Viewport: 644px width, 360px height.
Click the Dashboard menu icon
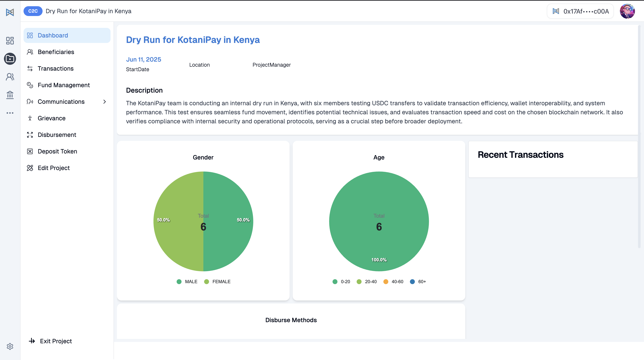30,35
